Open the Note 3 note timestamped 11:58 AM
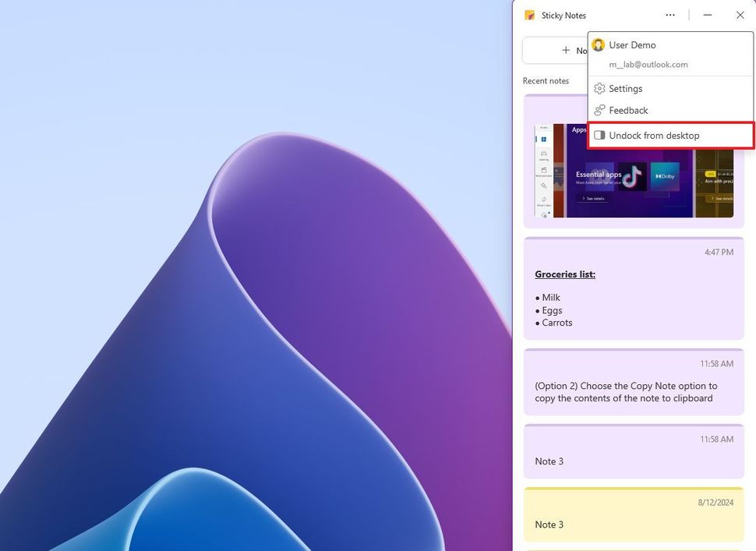 point(633,452)
